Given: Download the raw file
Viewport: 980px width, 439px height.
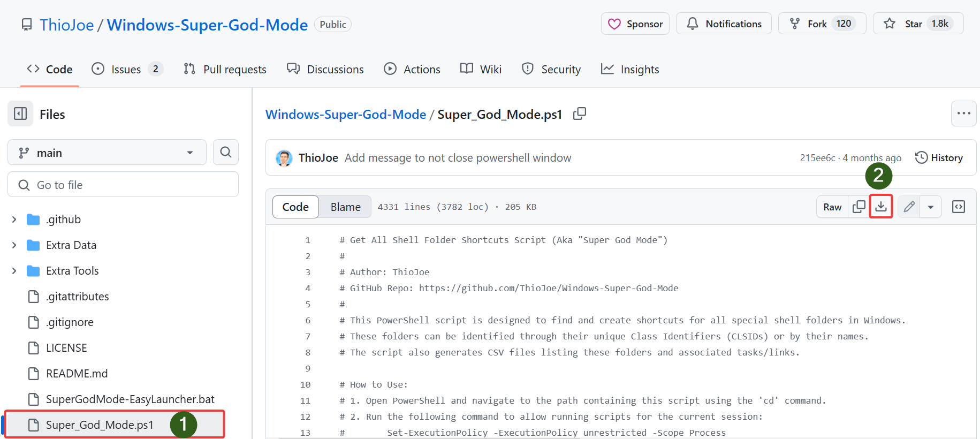Looking at the screenshot, I should 881,207.
